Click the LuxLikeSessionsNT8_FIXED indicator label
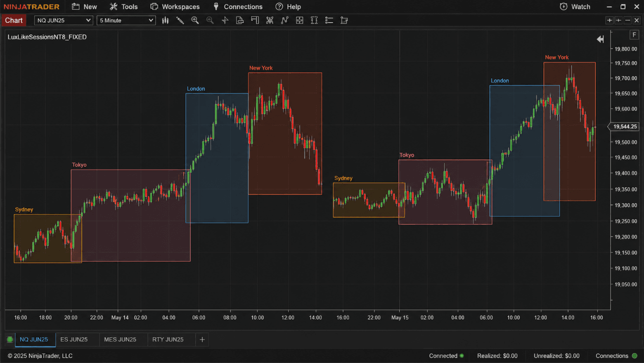This screenshot has height=363, width=644. tap(47, 37)
